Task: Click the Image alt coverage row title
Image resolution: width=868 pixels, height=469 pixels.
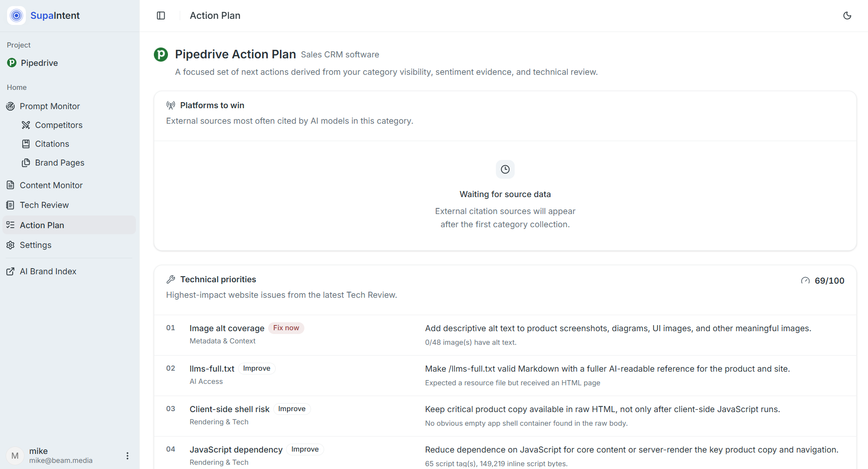Action: 227,328
